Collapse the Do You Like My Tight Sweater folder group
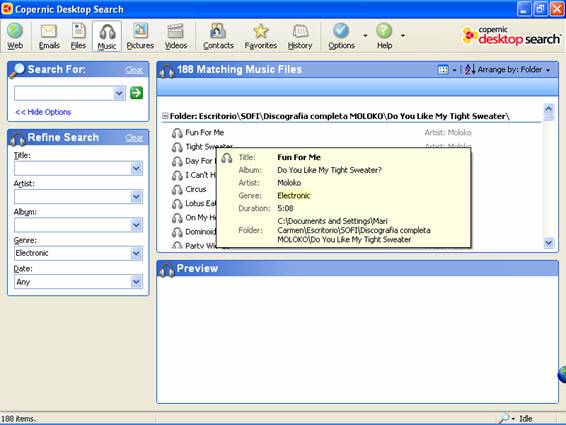 165,116
